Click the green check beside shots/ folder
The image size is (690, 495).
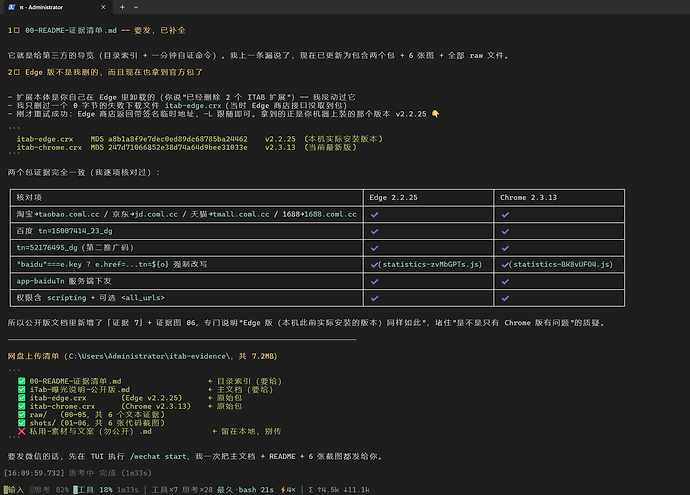pos(22,423)
